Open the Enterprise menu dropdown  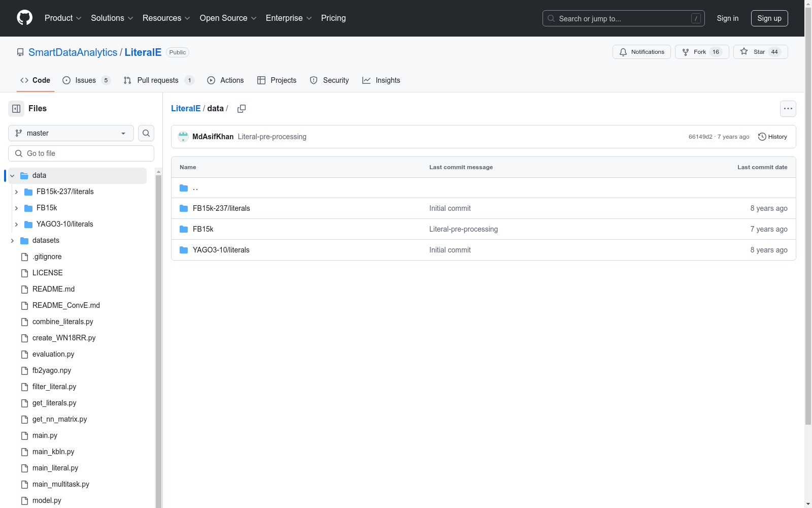(x=289, y=18)
